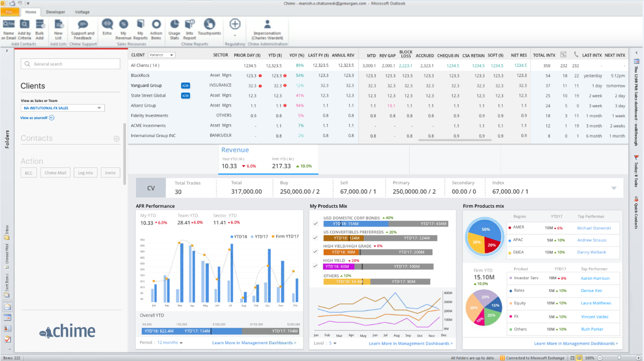This screenshot has height=361, width=644.
Task: Click the BCC action button
Action: (x=29, y=173)
